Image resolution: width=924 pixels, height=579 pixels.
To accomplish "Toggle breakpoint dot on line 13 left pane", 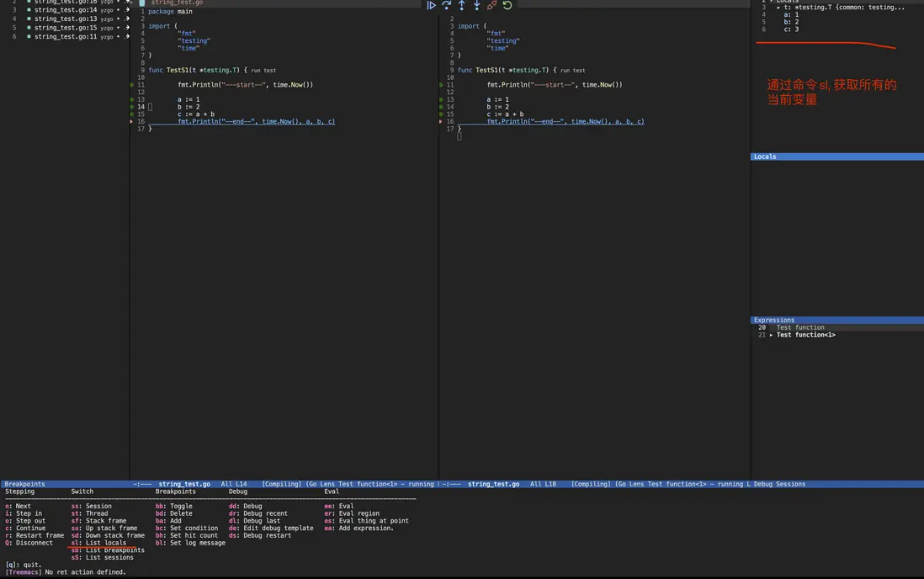I will [x=132, y=100].
